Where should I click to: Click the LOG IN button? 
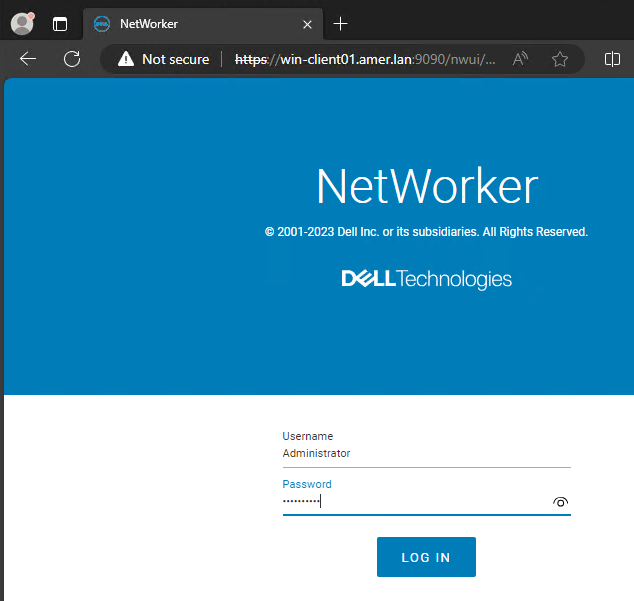[426, 557]
